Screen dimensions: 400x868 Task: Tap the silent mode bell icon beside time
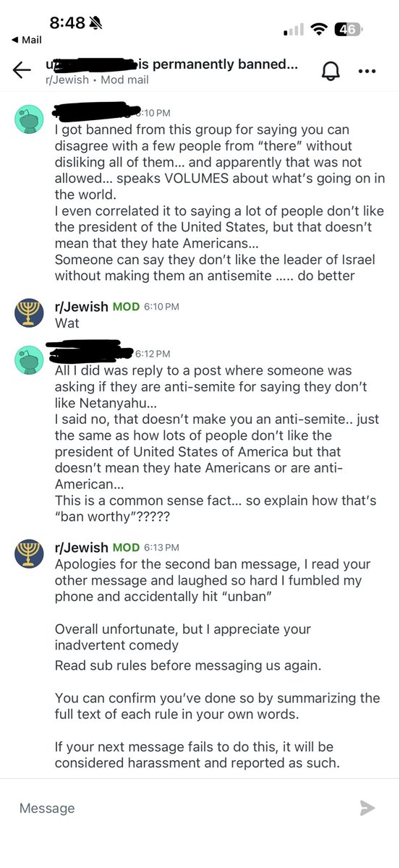(96, 23)
